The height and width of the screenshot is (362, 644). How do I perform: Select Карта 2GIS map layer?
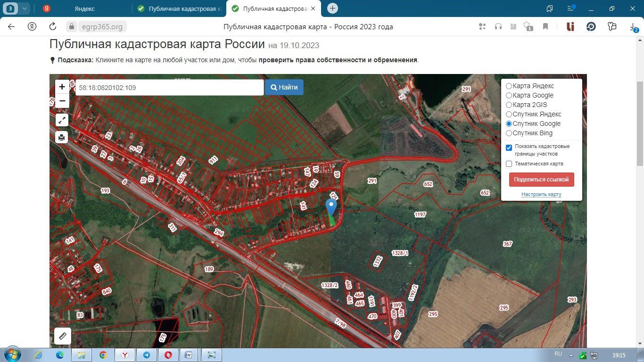click(x=509, y=105)
